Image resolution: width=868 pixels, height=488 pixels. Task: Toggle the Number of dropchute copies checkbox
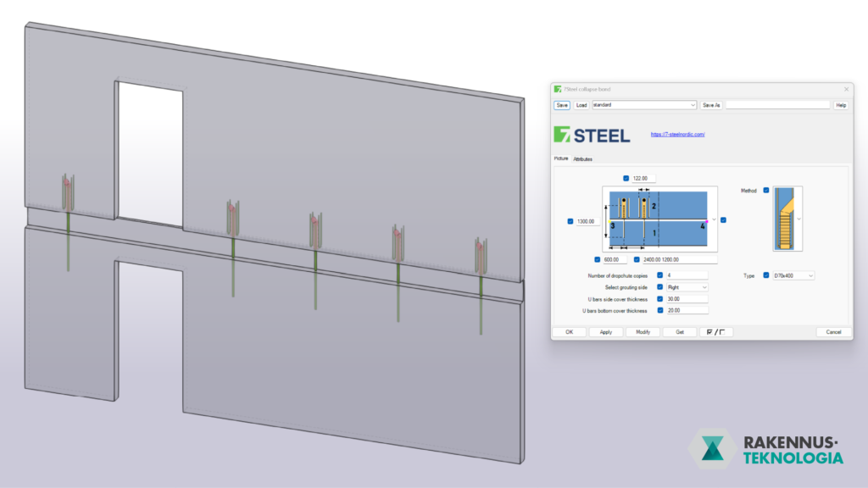tap(660, 275)
